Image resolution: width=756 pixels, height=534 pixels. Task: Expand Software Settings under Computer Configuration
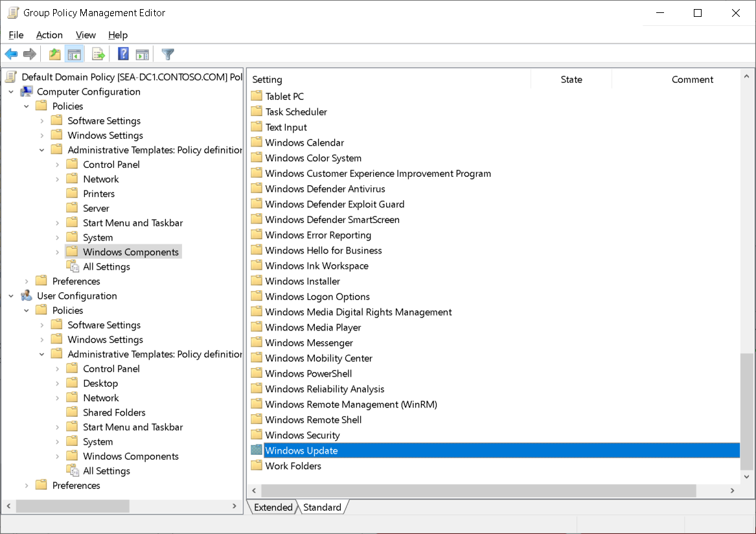point(42,121)
